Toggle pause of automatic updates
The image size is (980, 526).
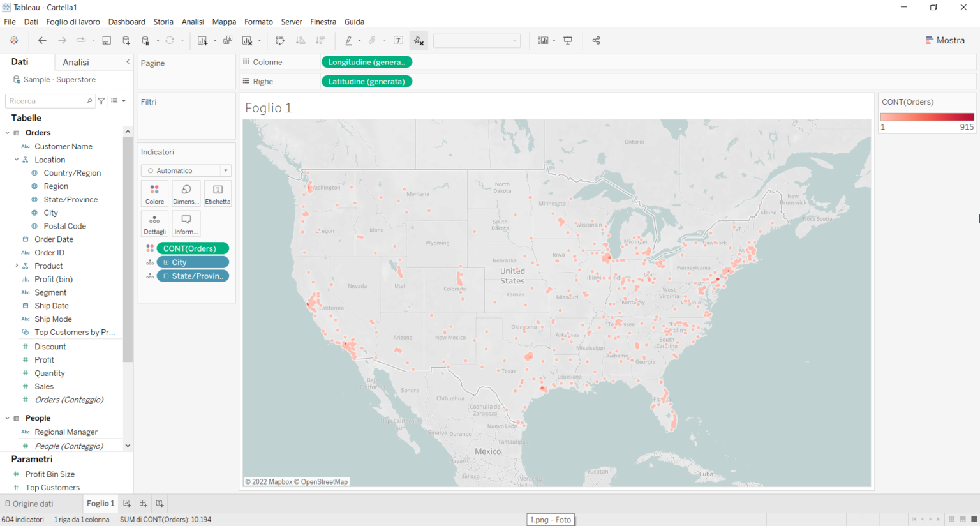pyautogui.click(x=145, y=40)
